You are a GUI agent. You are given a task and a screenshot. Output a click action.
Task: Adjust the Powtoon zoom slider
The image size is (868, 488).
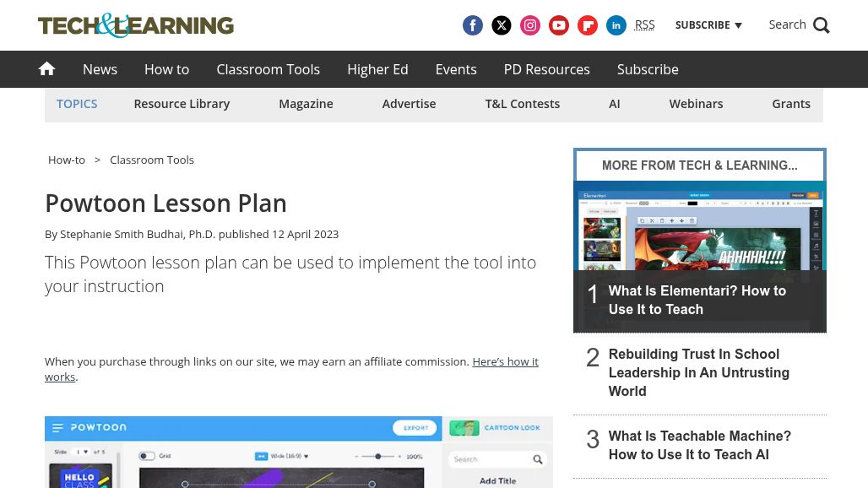pos(377,457)
